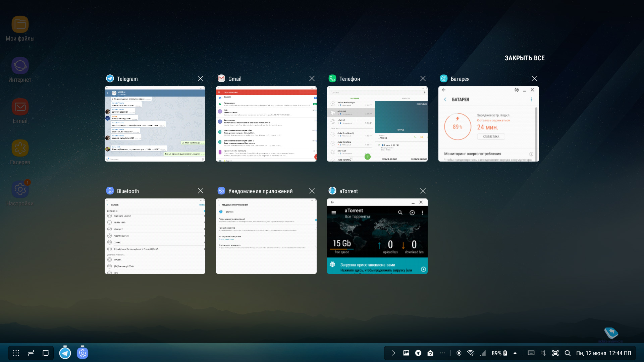Click the Bluetooth status icon
This screenshot has height=362, width=644.
pyautogui.click(x=459, y=353)
